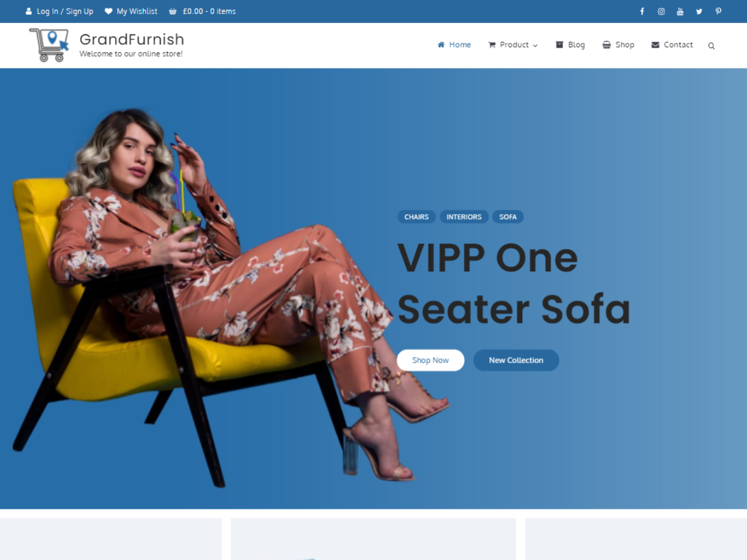Open the Shop menu item
The image size is (747, 560).
click(618, 45)
